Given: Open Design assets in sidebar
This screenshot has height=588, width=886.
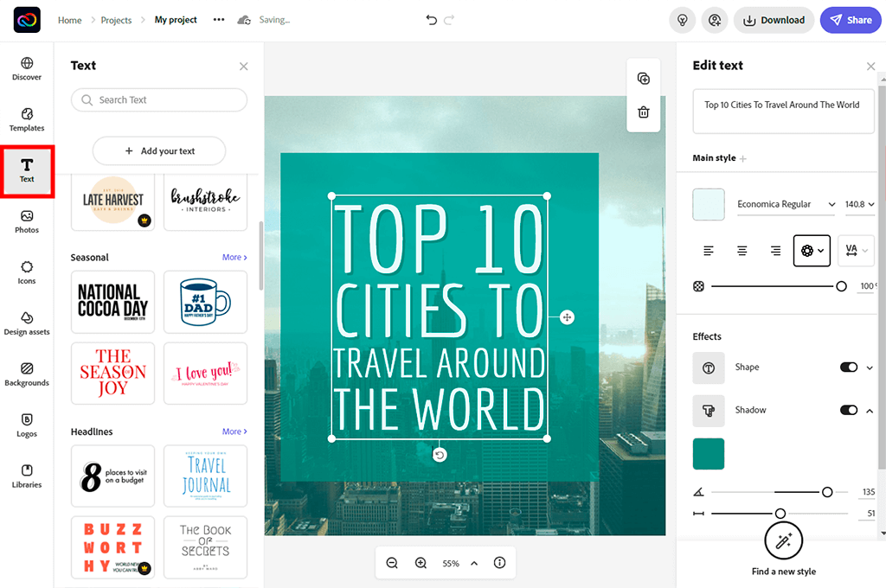Looking at the screenshot, I should [x=27, y=323].
